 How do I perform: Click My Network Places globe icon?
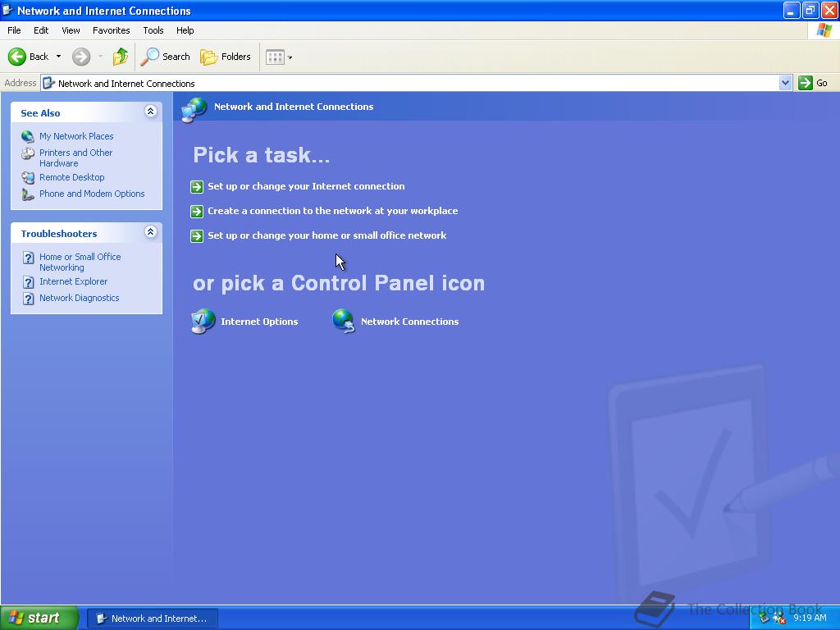click(x=28, y=137)
